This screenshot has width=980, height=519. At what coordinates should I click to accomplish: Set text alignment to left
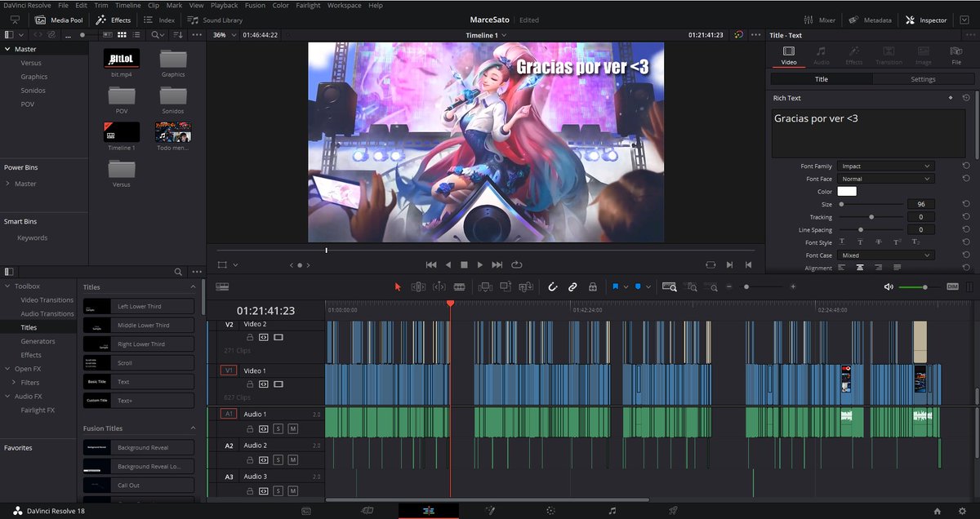[842, 268]
